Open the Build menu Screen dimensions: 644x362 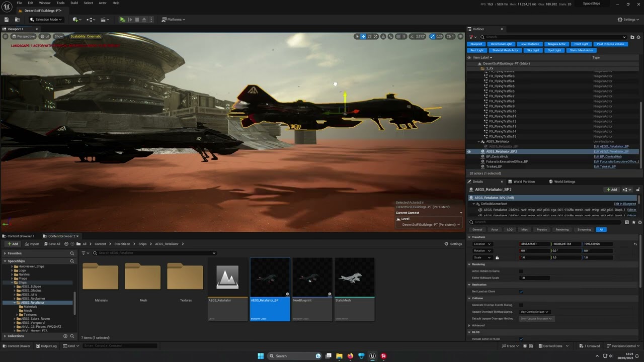[x=74, y=3]
